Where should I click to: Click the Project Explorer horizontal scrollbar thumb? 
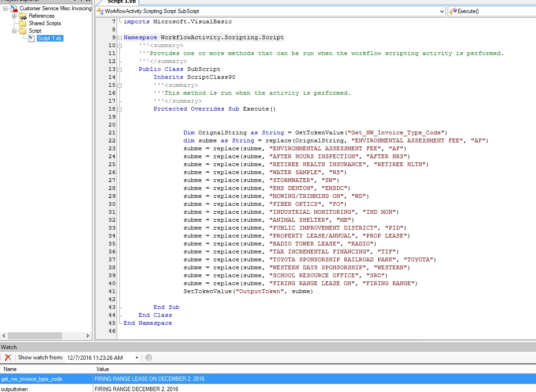pyautogui.click(x=35, y=336)
